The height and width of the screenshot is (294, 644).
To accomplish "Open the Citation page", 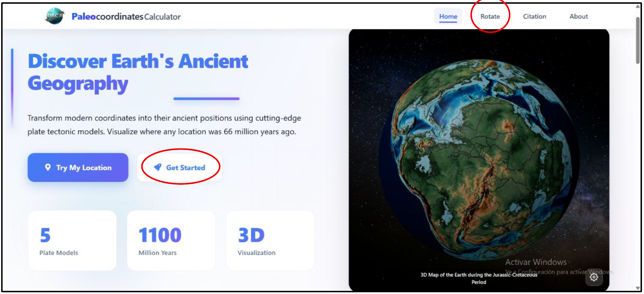I will [x=534, y=16].
